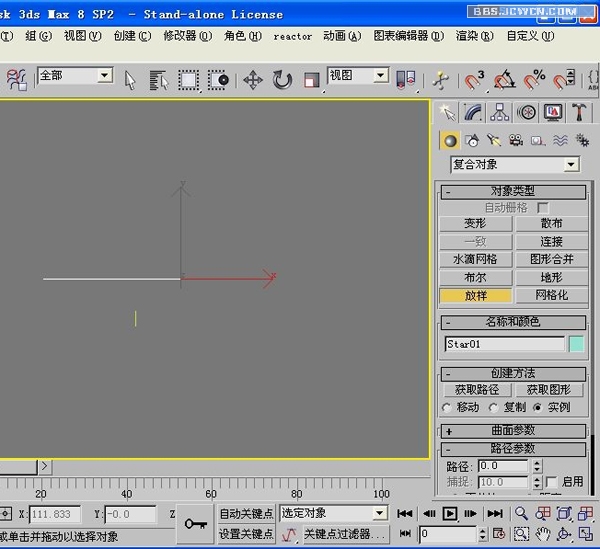Open the Motion command panel tab

click(x=527, y=112)
